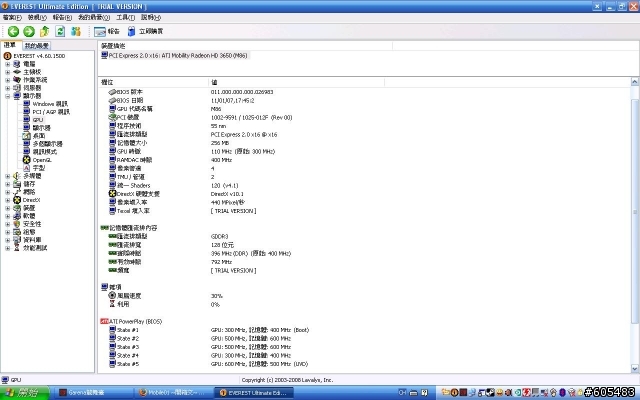The image size is (640, 400).
Task: Select Windows 視訊 in the tree
Action: pyautogui.click(x=50, y=104)
